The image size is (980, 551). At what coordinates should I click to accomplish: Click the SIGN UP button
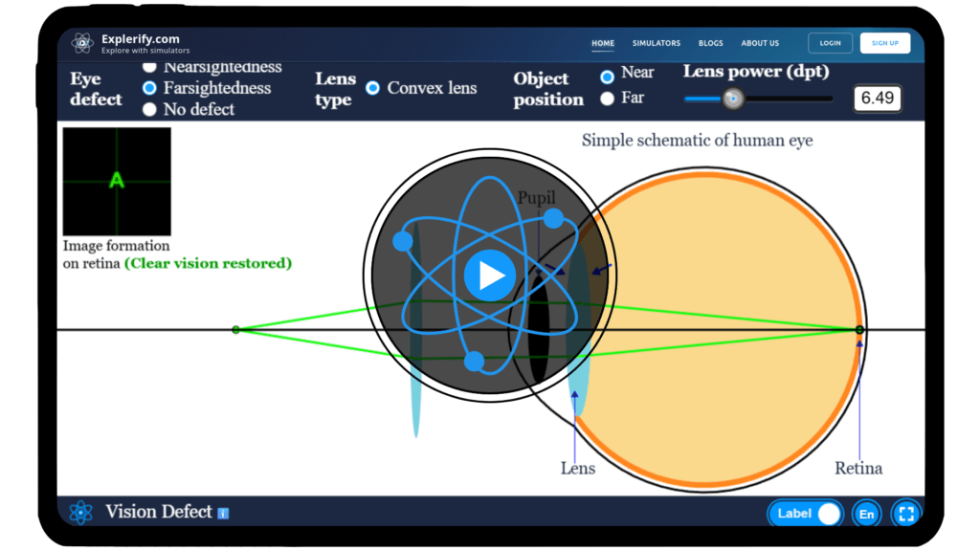884,42
